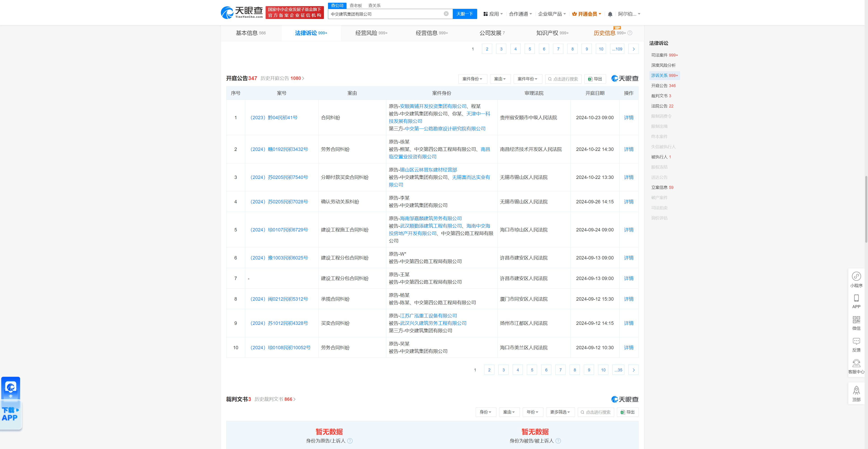
Task: Go to next page of top pagination
Action: [633, 49]
